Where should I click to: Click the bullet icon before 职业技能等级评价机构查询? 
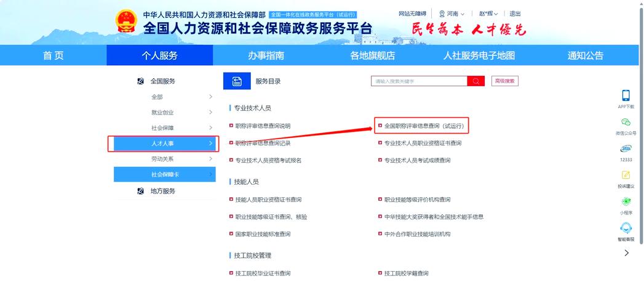380,200
